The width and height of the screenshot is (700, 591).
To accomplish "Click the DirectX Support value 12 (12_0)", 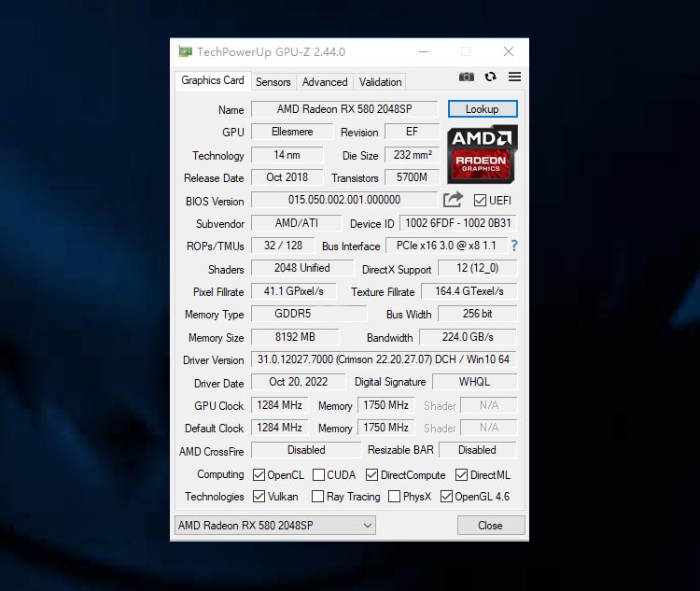I will coord(477,268).
